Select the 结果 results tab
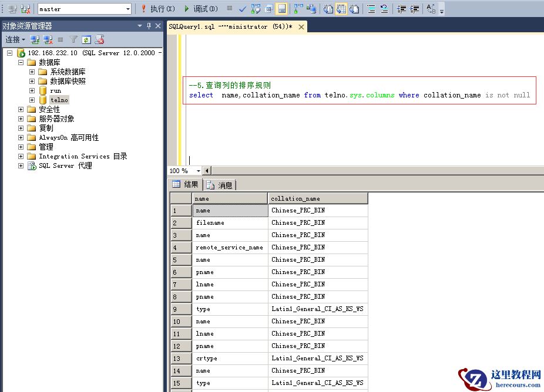Viewport: 544px width, 392px height. [186, 185]
